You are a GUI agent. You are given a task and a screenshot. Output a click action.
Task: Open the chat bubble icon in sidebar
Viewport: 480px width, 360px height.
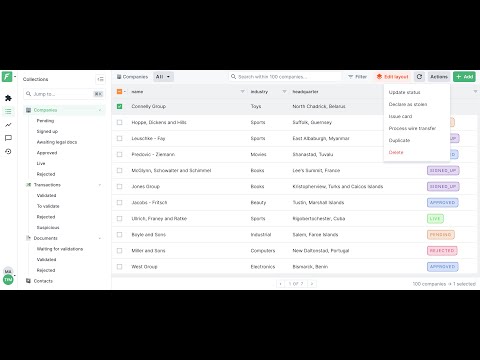[x=8, y=138]
